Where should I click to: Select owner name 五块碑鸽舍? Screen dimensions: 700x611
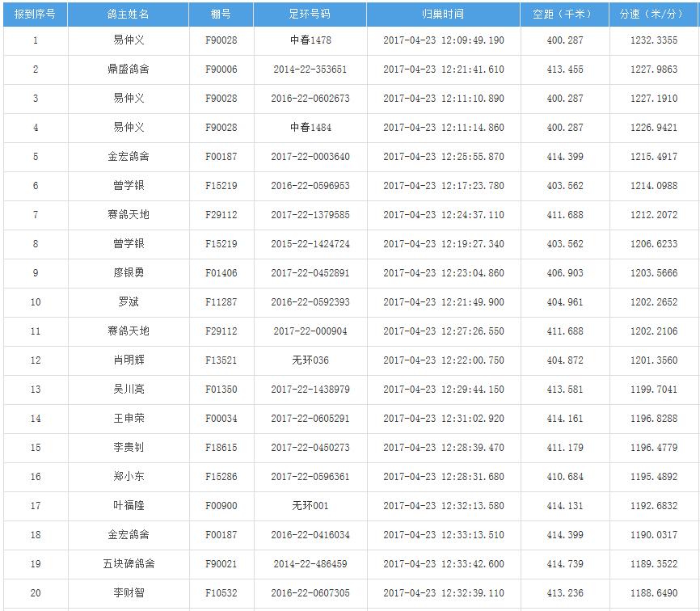(129, 564)
